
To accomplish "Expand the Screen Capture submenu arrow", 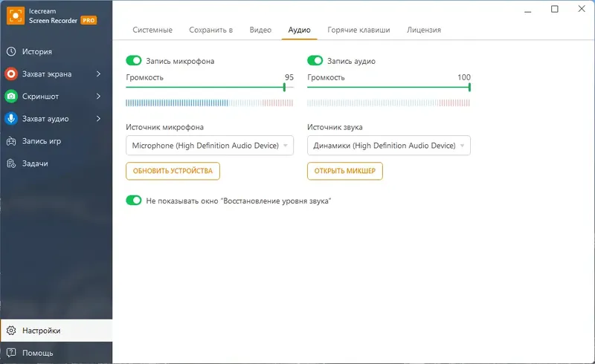I will click(99, 74).
